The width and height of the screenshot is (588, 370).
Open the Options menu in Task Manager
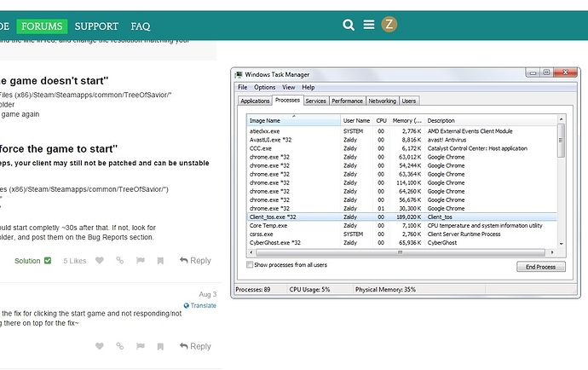(x=264, y=87)
